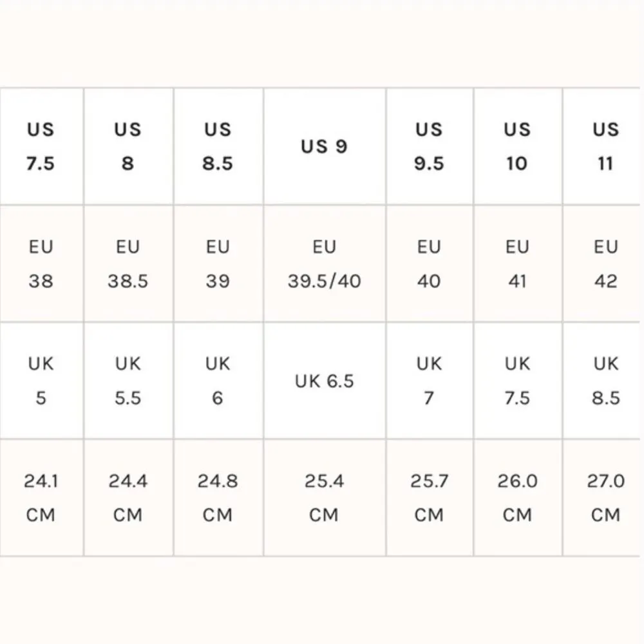Image resolution: width=644 pixels, height=644 pixels.
Task: Select the US 8 size cell
Action: (x=128, y=147)
